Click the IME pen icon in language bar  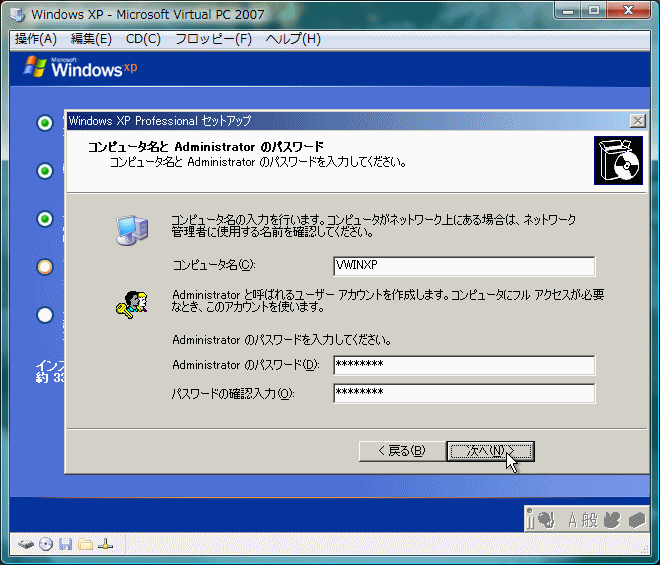[546, 520]
